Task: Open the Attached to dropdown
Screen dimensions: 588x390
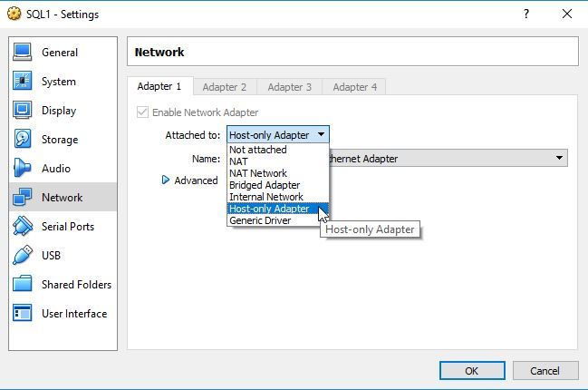Action: pyautogui.click(x=277, y=135)
